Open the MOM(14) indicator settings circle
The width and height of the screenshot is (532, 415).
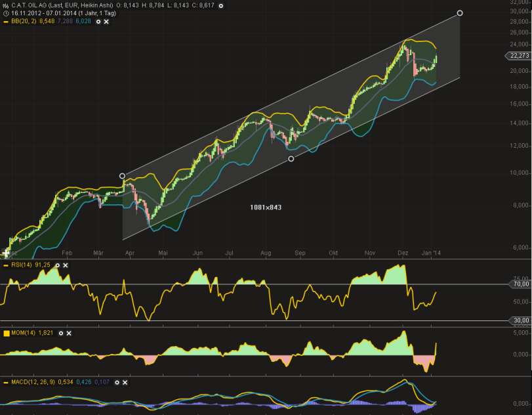pos(61,334)
